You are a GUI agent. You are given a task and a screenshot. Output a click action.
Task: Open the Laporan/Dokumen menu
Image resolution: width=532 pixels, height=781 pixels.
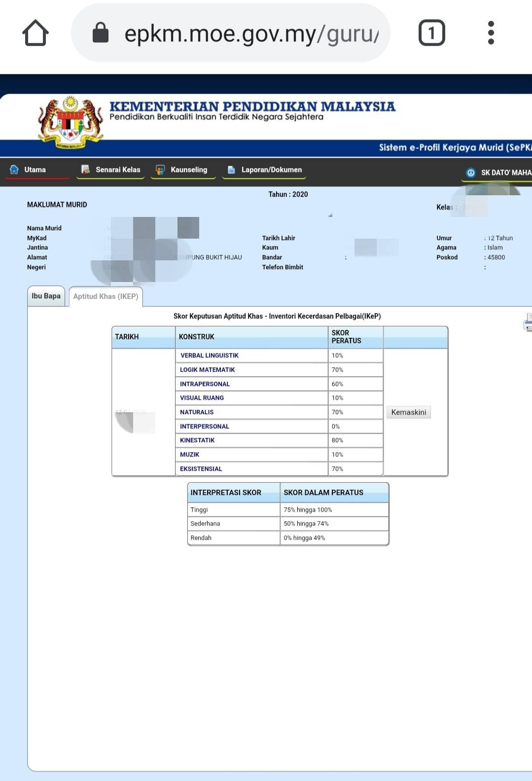click(272, 170)
